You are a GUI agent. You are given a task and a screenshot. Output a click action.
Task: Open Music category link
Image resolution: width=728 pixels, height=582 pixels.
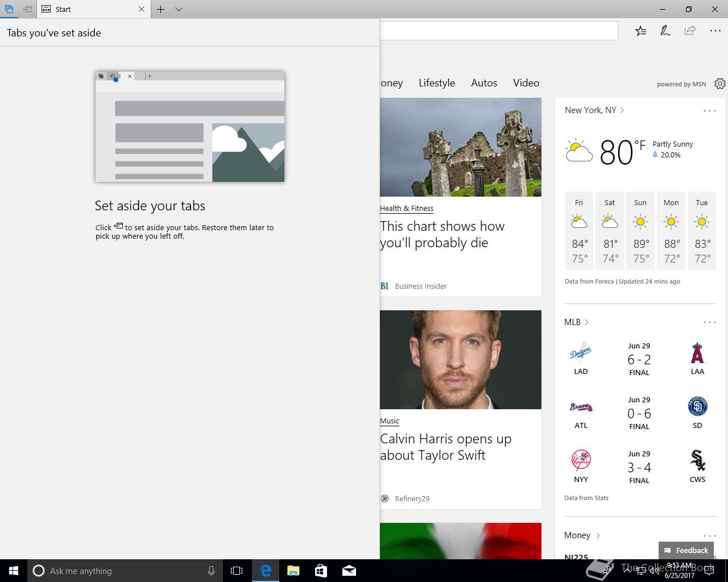[390, 421]
